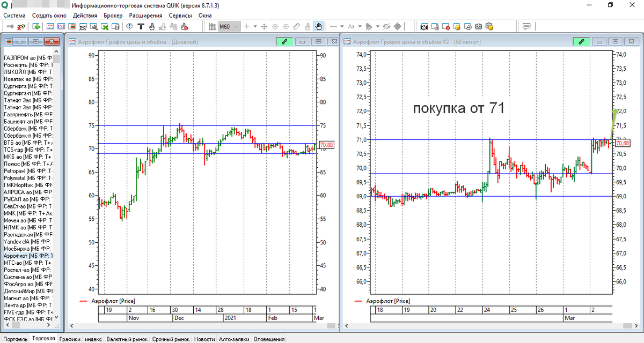Open the quotes table icon with red bars

click(71, 26)
